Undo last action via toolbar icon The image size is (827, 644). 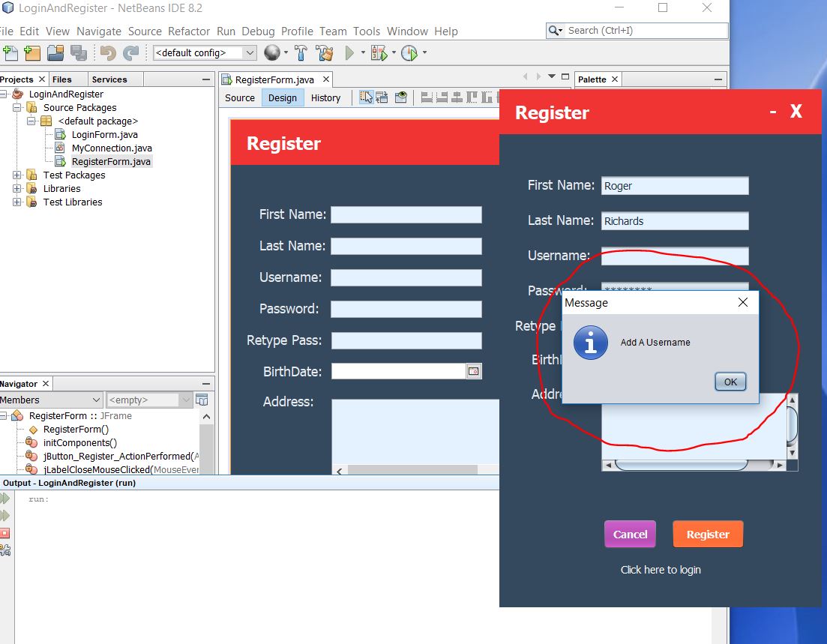pyautogui.click(x=107, y=52)
